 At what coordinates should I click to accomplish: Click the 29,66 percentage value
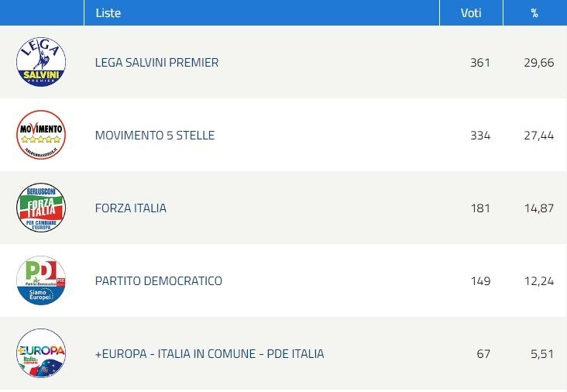point(539,63)
